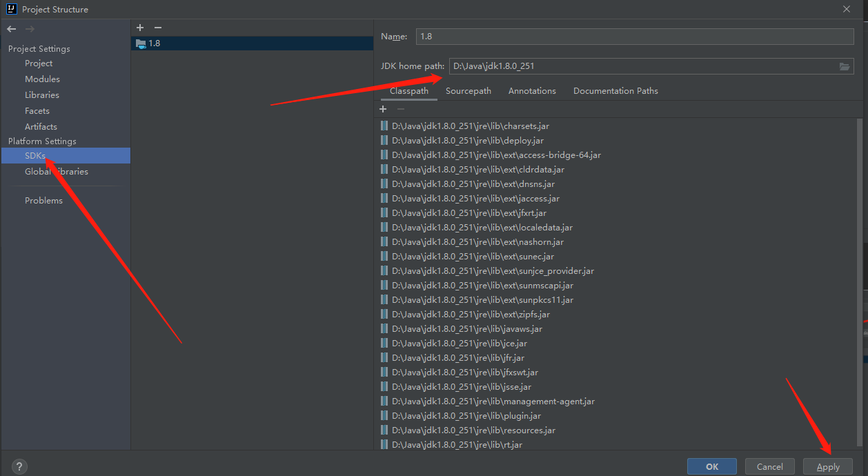
Task: Remove the selected SDK with the minus icon above the SDK list
Action: point(158,28)
